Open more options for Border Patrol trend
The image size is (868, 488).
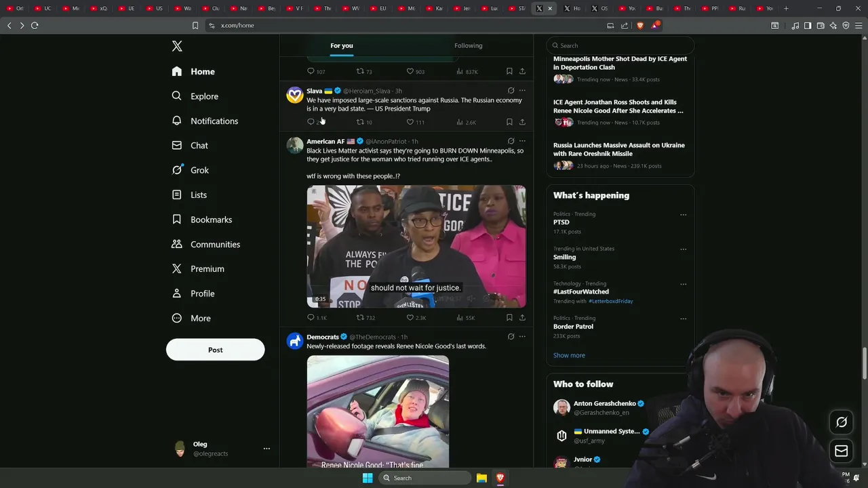[x=683, y=319]
